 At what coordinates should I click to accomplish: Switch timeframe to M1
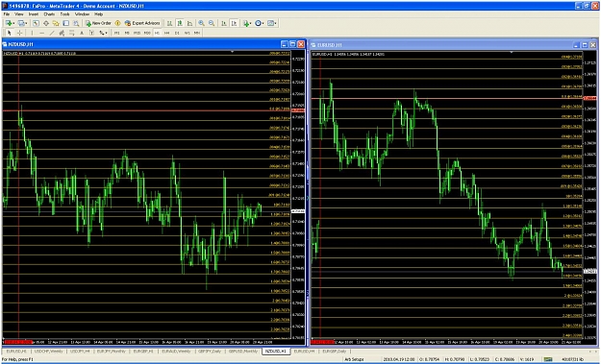(117, 33)
